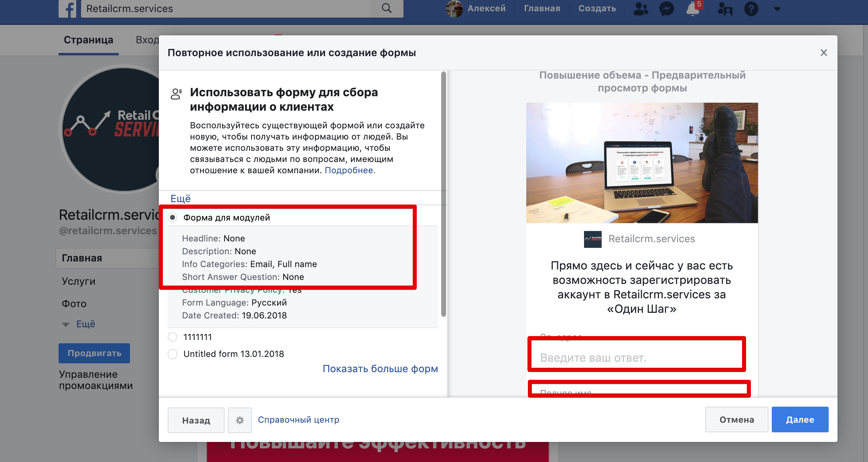
Task: Click the friends list icon in the top bar
Action: pyautogui.click(x=725, y=8)
